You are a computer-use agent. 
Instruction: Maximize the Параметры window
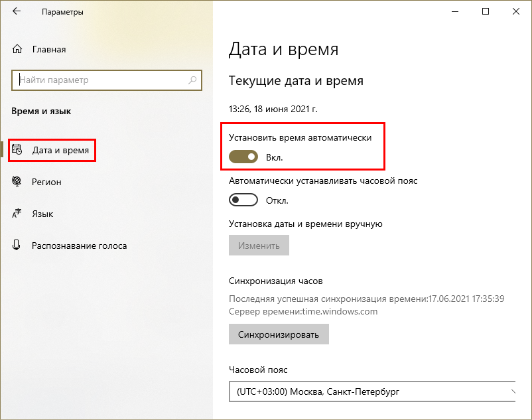point(486,12)
